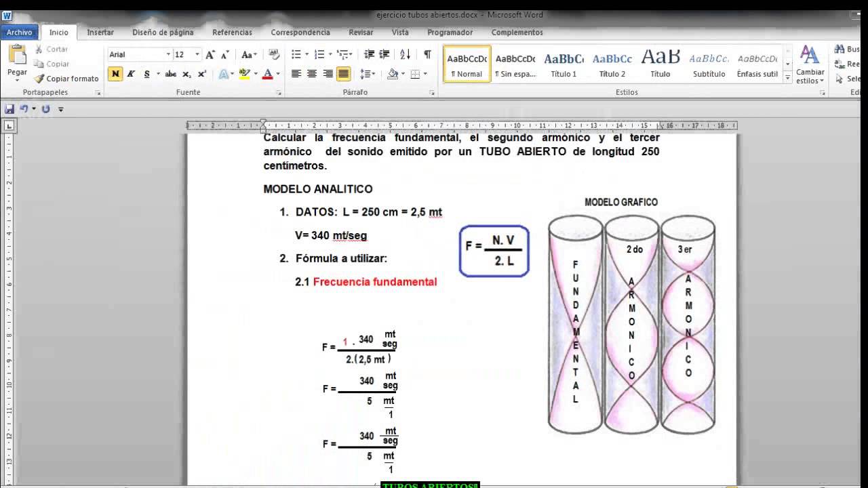Open the Arial font name dropdown
This screenshot has height=488, width=868.
pyautogui.click(x=169, y=54)
